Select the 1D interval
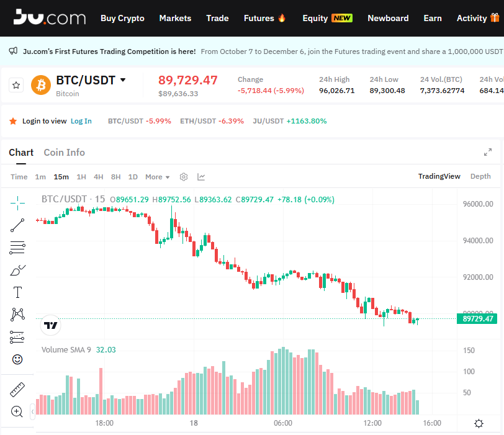 pos(133,177)
